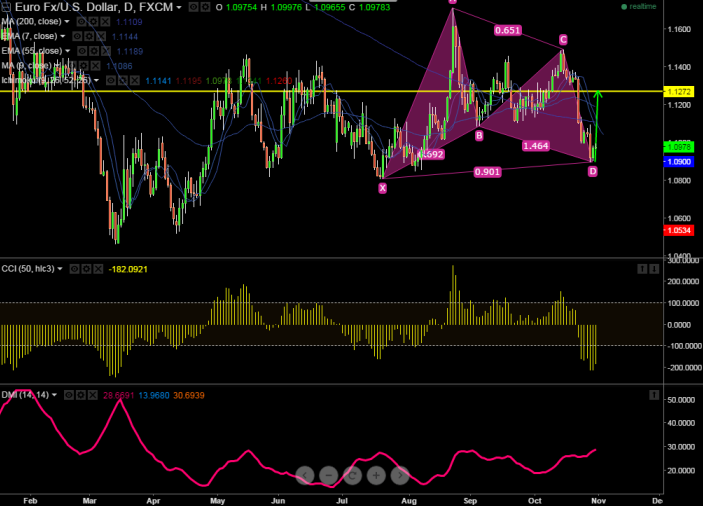
Task: Toggle visibility of Ichimoku indicator
Action: tap(111, 81)
